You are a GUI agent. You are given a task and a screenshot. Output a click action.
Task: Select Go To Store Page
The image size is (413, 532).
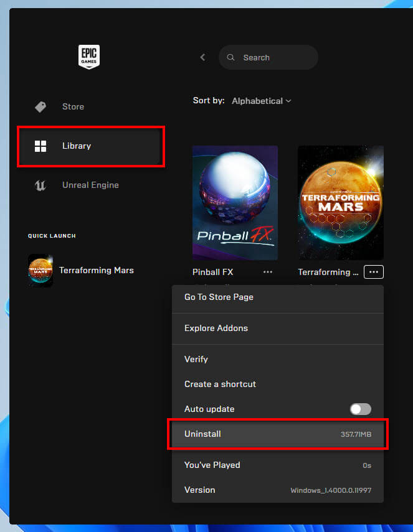click(277, 297)
